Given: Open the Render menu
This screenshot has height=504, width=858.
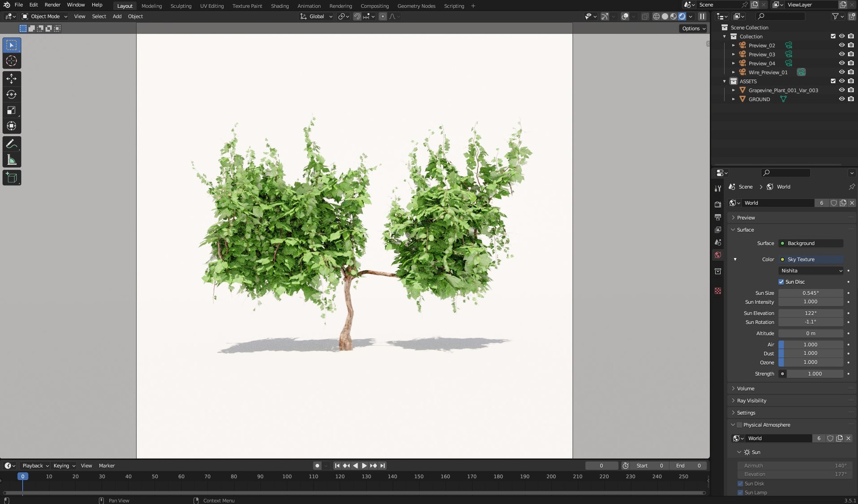Looking at the screenshot, I should pos(52,5).
